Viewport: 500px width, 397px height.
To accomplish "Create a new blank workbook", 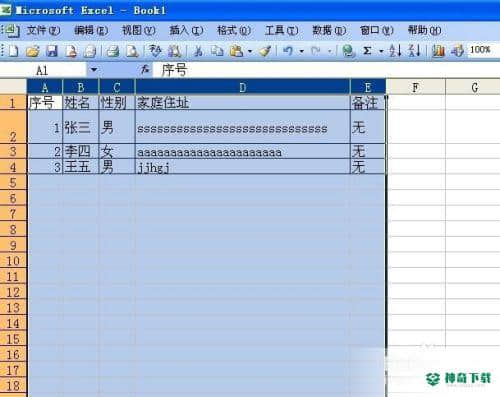I will tap(13, 51).
